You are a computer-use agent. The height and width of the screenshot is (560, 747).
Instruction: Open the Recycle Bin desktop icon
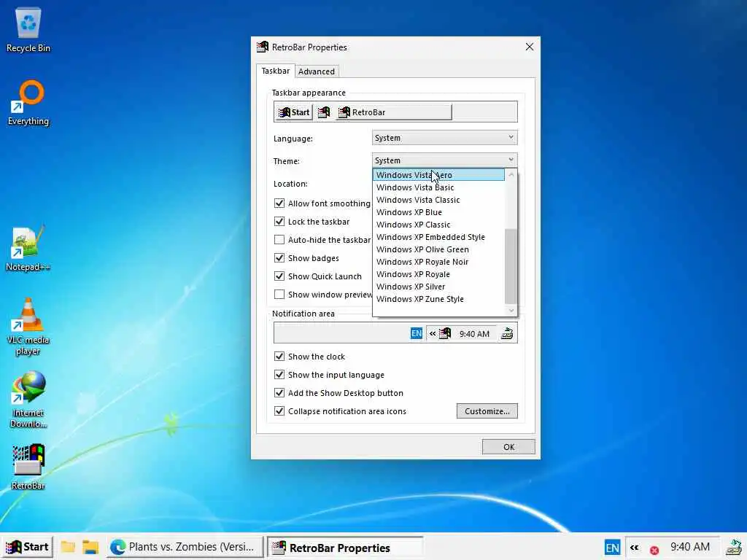tap(28, 30)
